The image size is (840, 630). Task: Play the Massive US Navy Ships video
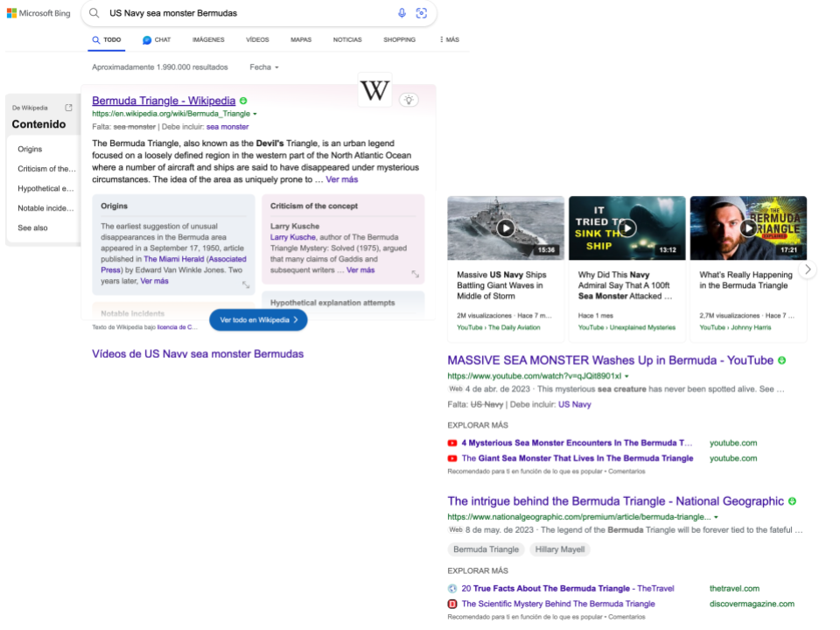pyautogui.click(x=506, y=228)
